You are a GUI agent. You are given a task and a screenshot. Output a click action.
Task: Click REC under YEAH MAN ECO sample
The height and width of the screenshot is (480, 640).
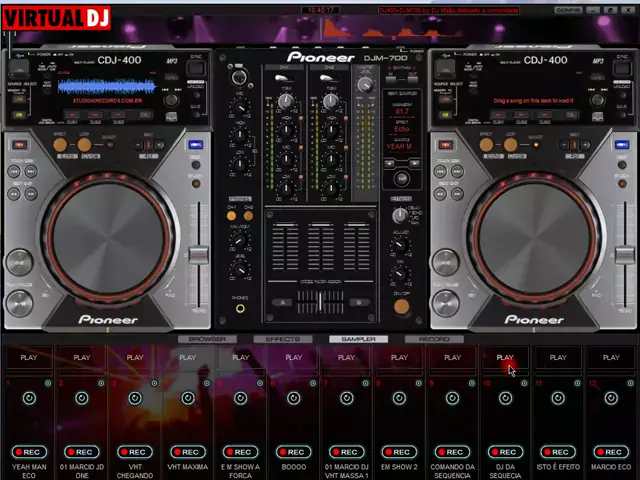[x=28, y=452]
